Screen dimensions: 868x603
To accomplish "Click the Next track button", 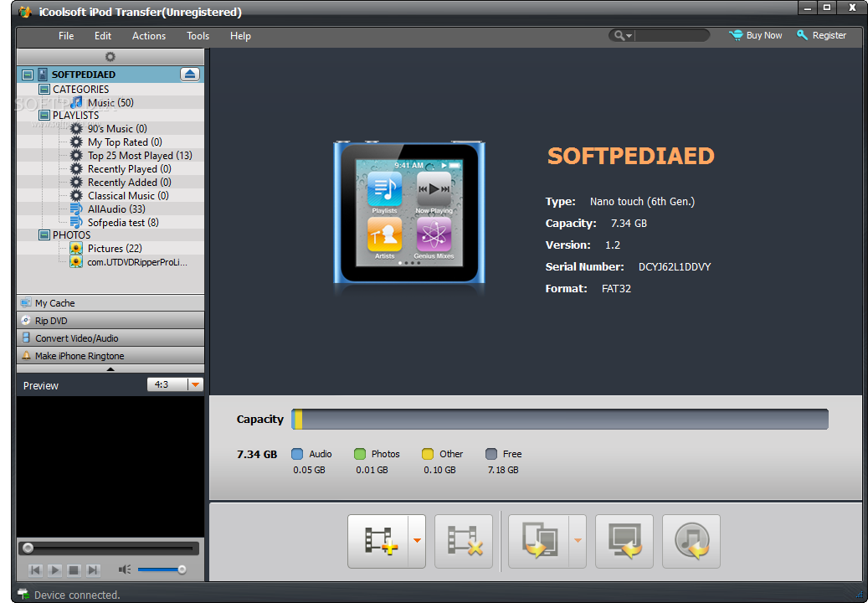I will [93, 569].
